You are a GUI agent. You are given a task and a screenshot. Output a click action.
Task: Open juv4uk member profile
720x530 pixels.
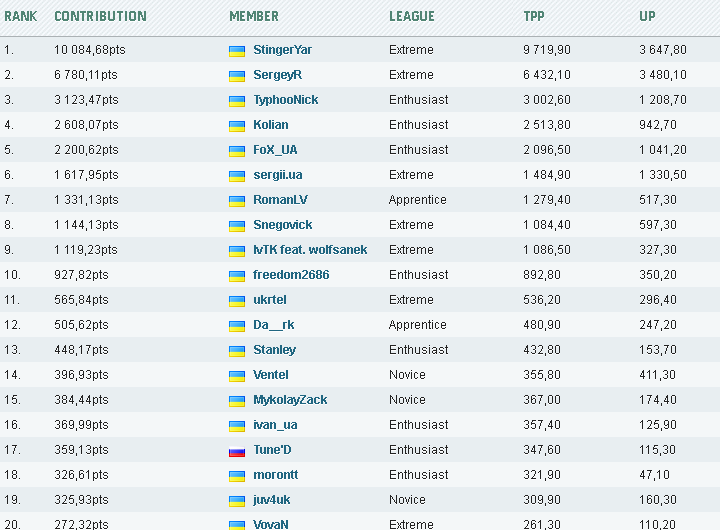tap(271, 500)
